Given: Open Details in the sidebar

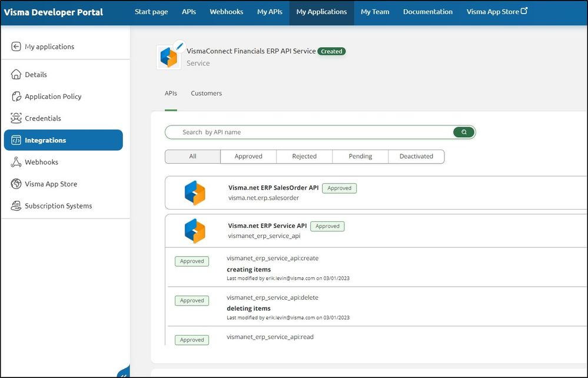Looking at the screenshot, I should 36,75.
